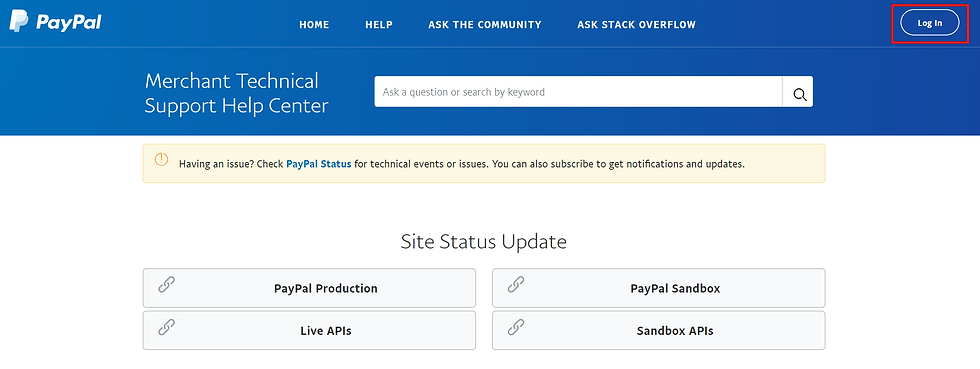
Task: Click link icon beside PayPal Production
Action: tap(166, 285)
